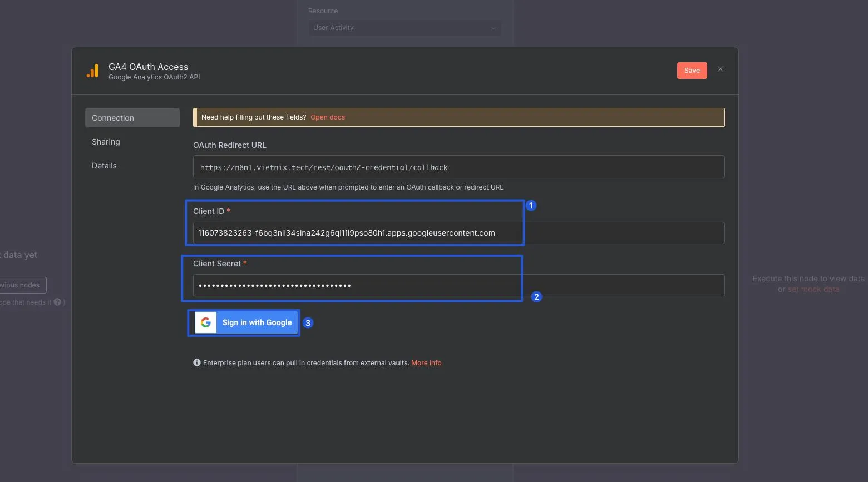Open docs link in help banner
The width and height of the screenshot is (868, 482).
tap(328, 117)
